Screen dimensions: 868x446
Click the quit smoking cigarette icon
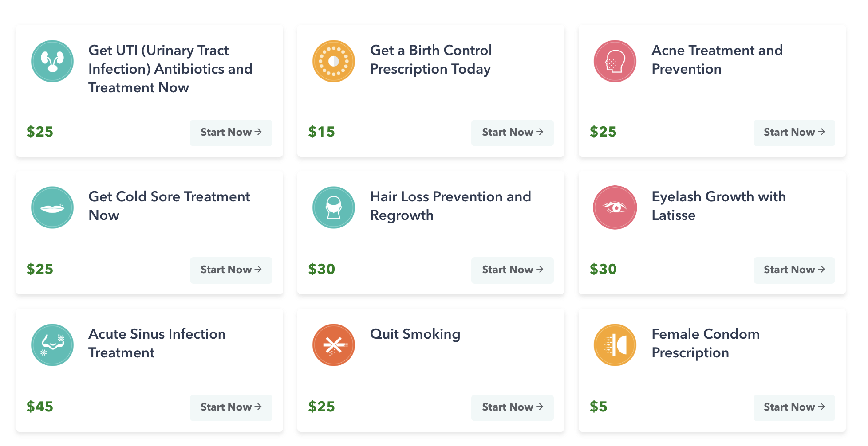334,345
